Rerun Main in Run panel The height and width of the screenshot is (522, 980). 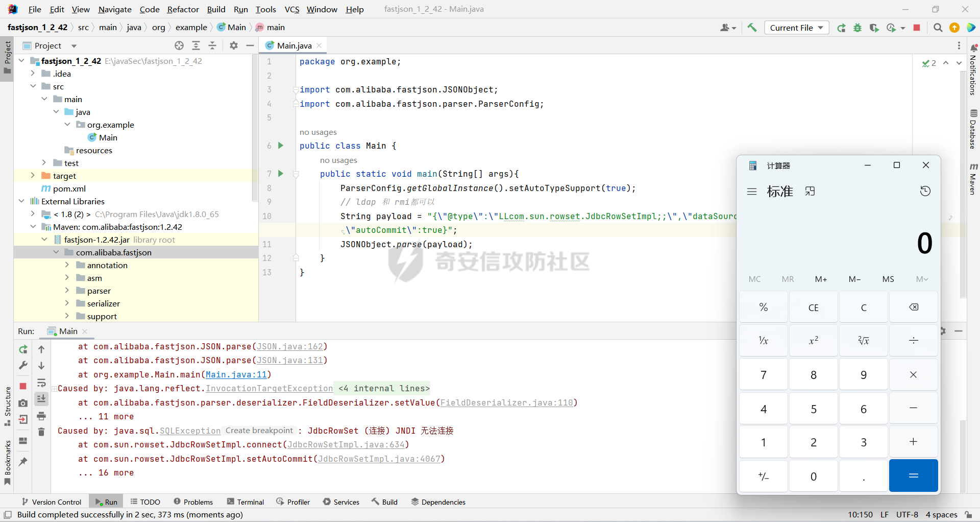click(23, 349)
